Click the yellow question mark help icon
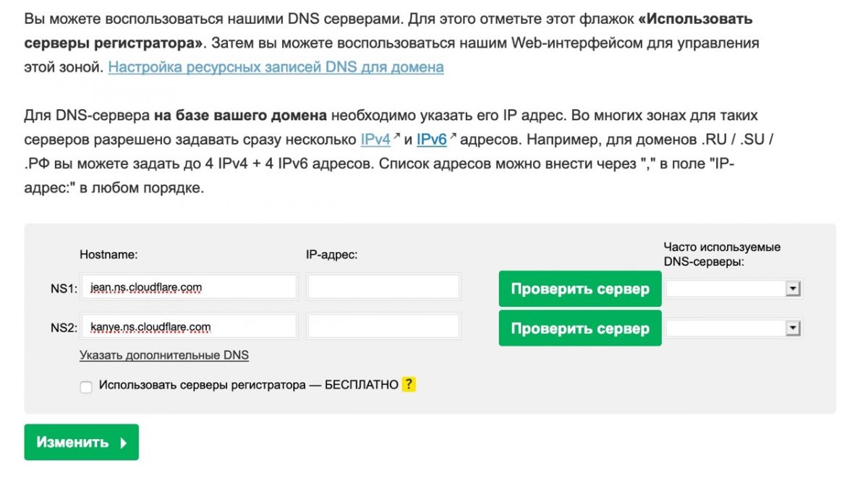 tap(409, 385)
